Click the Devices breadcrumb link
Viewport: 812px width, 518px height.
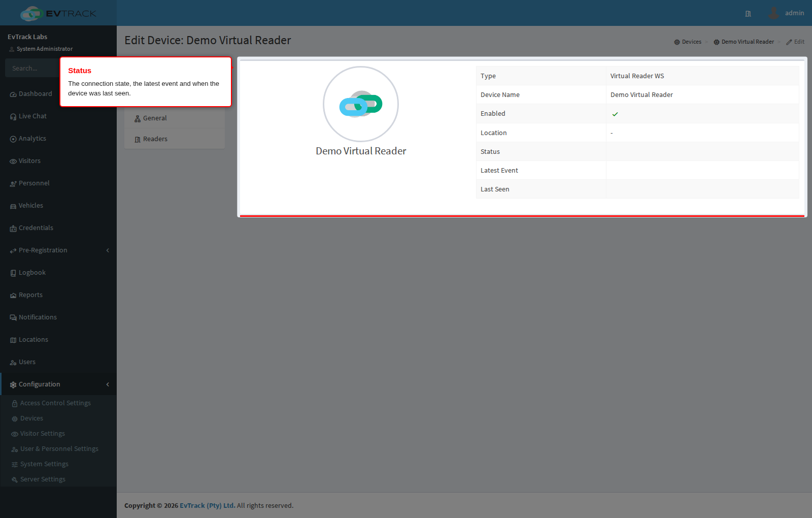(688, 42)
